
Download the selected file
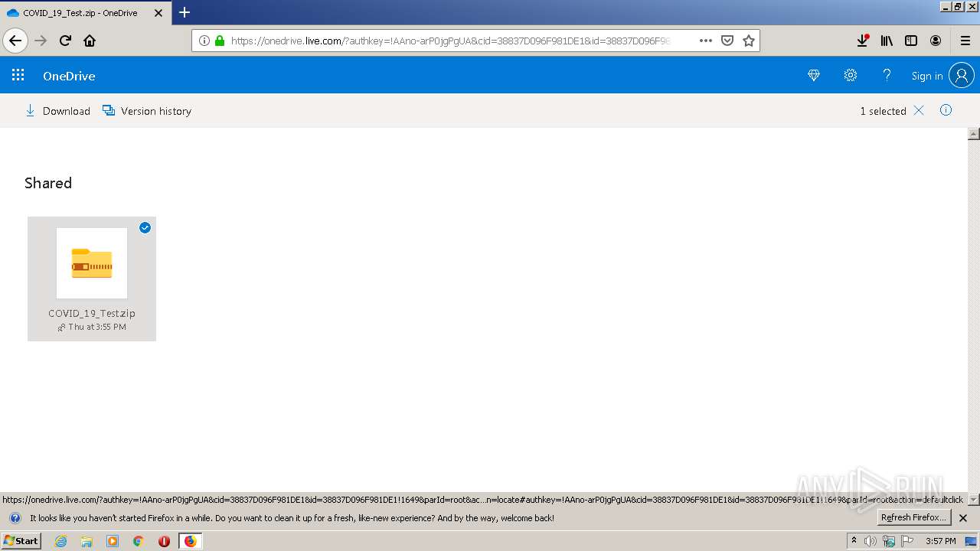(x=58, y=111)
